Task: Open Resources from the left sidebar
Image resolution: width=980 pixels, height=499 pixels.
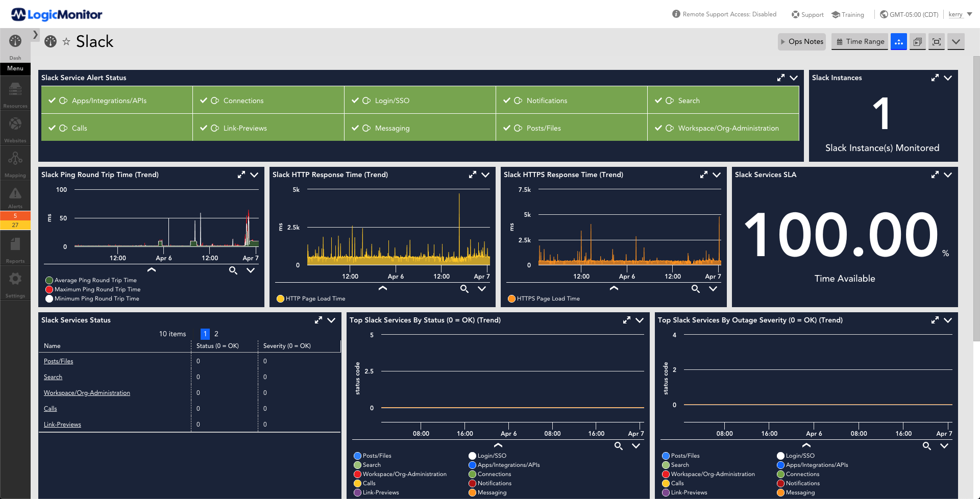Action: [x=15, y=92]
